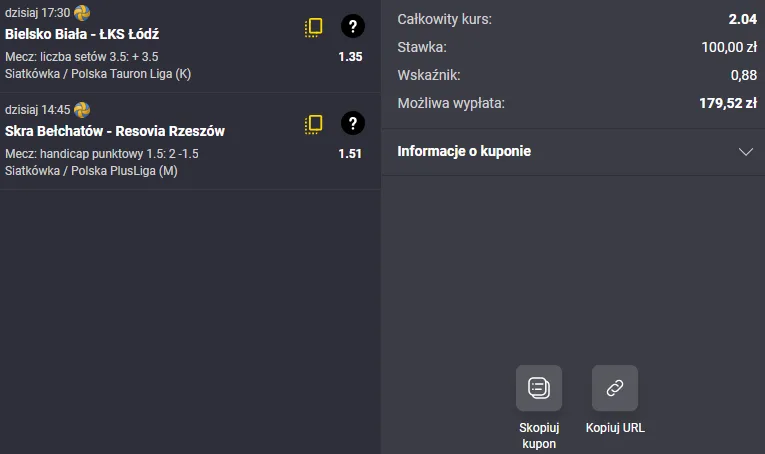Open the Skra Bełchatów - Resovia Rzeszów match
The image size is (765, 454).
(115, 131)
